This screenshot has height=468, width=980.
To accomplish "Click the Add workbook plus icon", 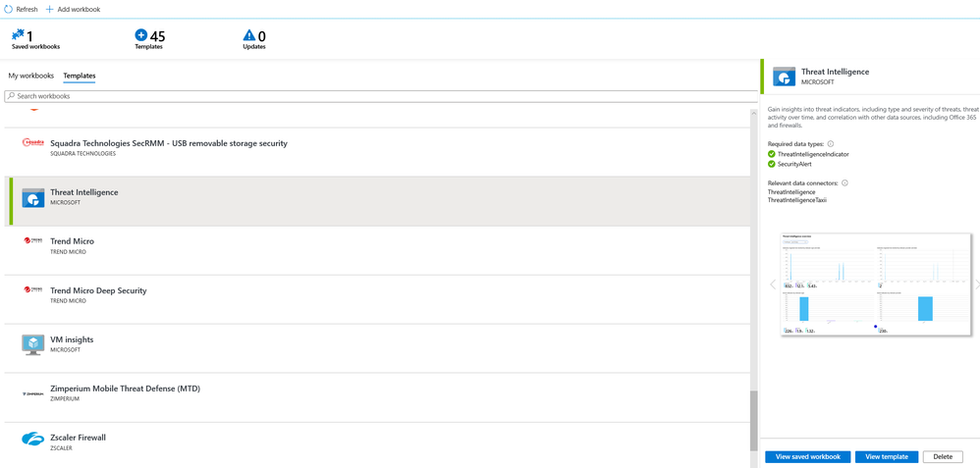I will pos(50,9).
